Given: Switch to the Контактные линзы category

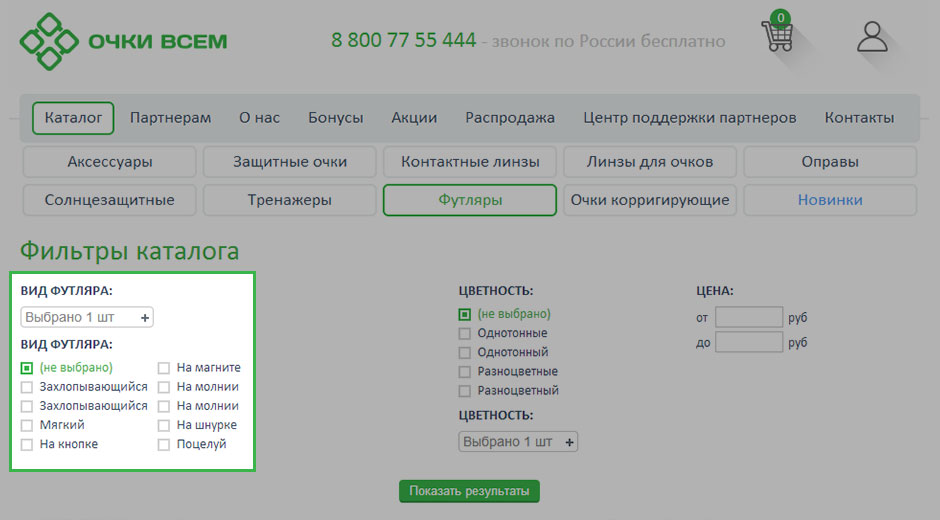Looking at the screenshot, I should click(470, 162).
